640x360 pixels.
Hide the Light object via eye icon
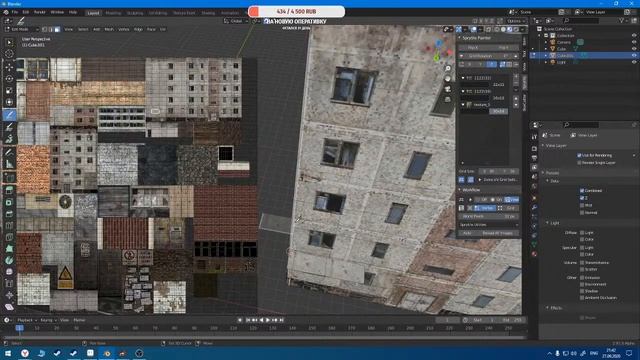click(x=634, y=62)
